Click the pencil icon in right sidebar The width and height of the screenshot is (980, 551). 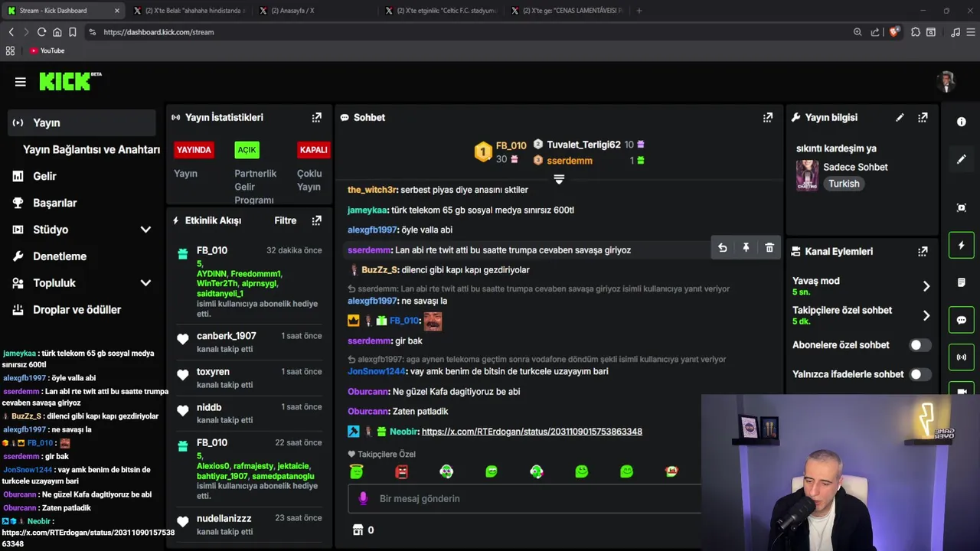962,159
